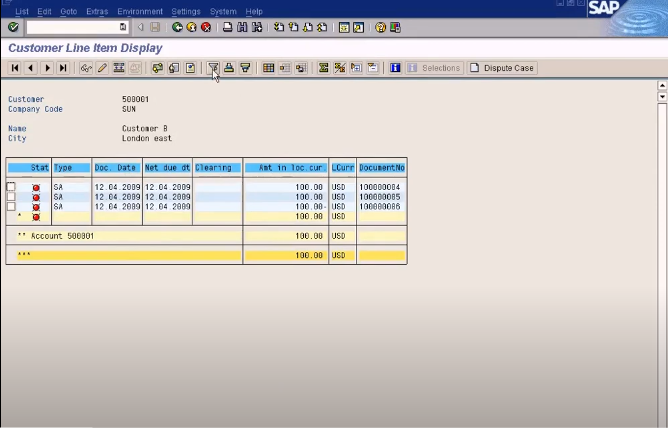Screen dimensions: 668x428
Task: Click the Total sigma icon
Action: [x=323, y=68]
